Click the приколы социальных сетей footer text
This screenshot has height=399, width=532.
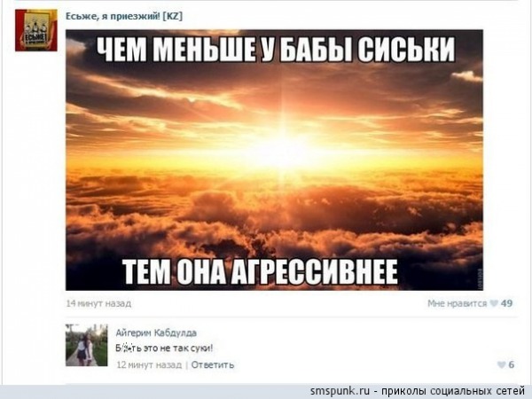pyautogui.click(x=453, y=391)
